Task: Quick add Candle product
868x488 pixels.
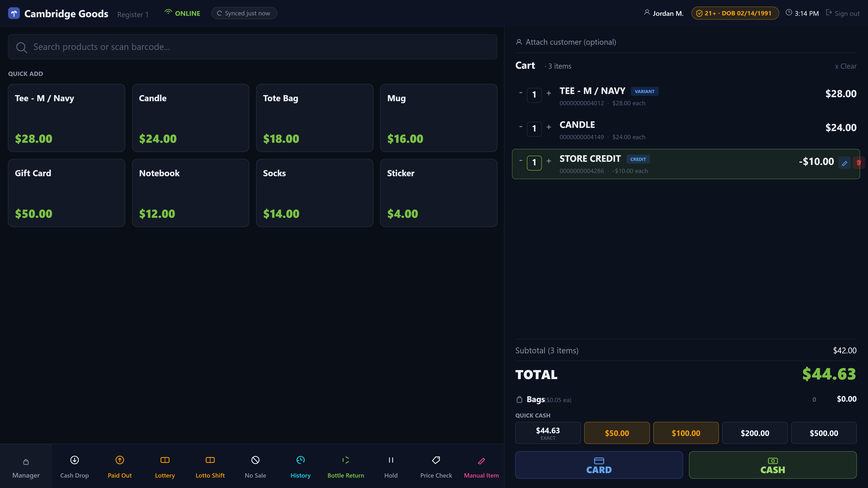Action: [x=190, y=118]
